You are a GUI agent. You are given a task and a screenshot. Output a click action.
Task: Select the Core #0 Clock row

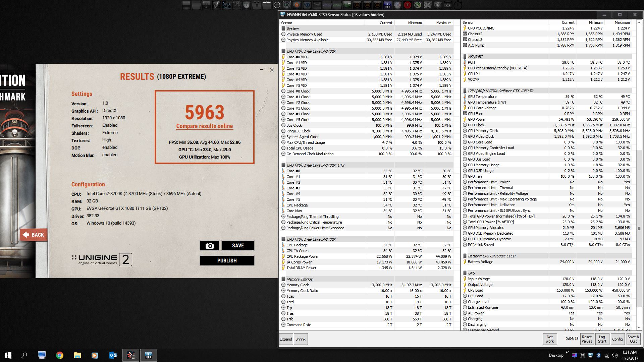click(366, 91)
